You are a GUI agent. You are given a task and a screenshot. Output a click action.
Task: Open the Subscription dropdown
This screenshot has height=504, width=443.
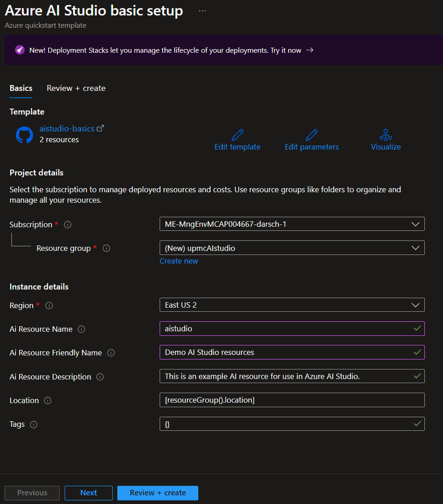coord(292,224)
